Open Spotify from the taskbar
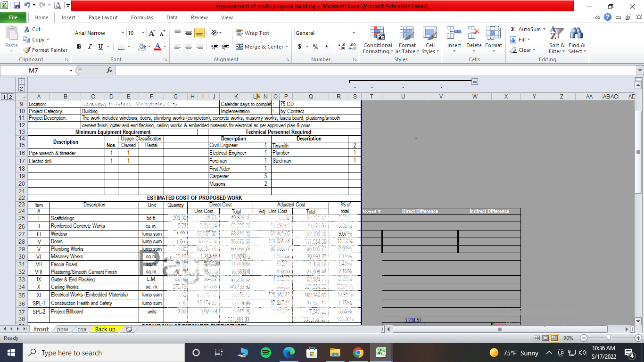Image resolution: width=644 pixels, height=362 pixels. coord(266,353)
